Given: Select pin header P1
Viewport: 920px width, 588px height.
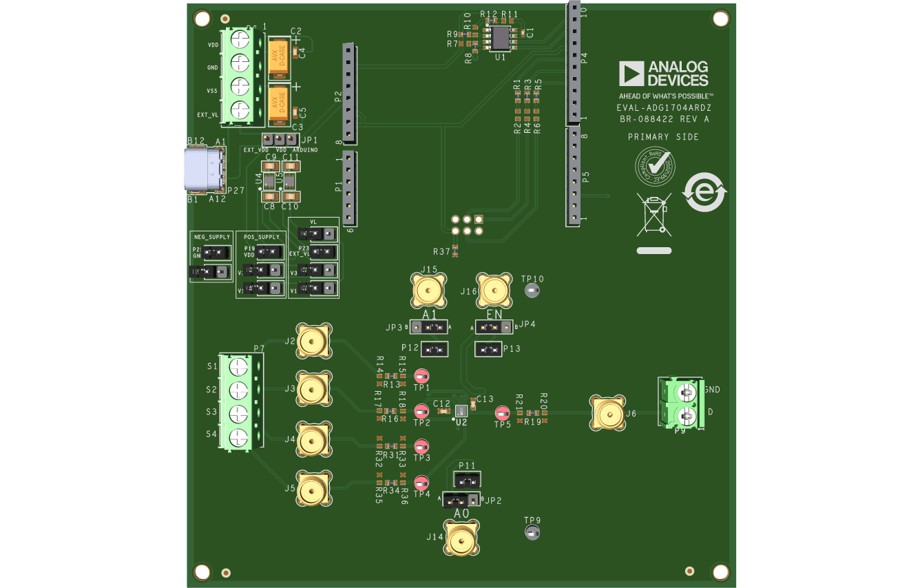Looking at the screenshot, I should pos(349,188).
